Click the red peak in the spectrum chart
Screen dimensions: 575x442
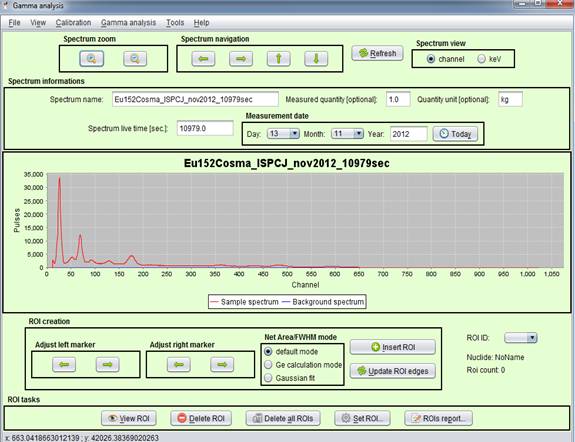(x=59, y=180)
